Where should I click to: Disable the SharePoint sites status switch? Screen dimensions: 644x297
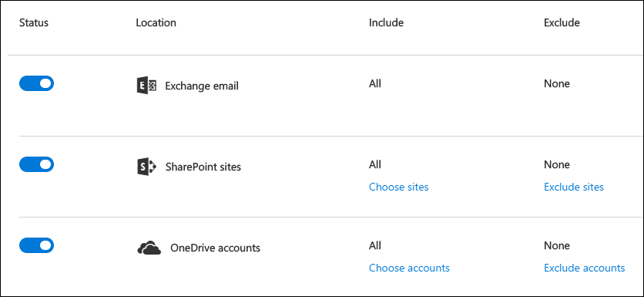(36, 164)
